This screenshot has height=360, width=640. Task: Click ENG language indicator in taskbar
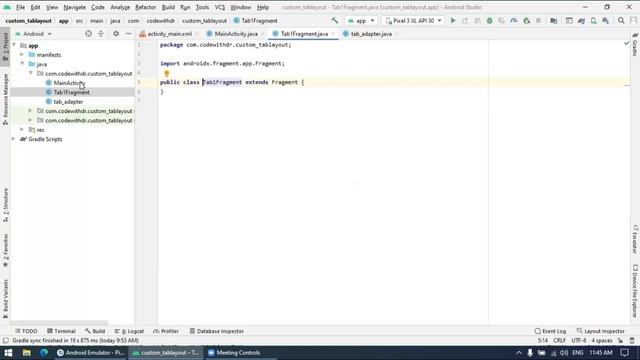[x=577, y=353]
